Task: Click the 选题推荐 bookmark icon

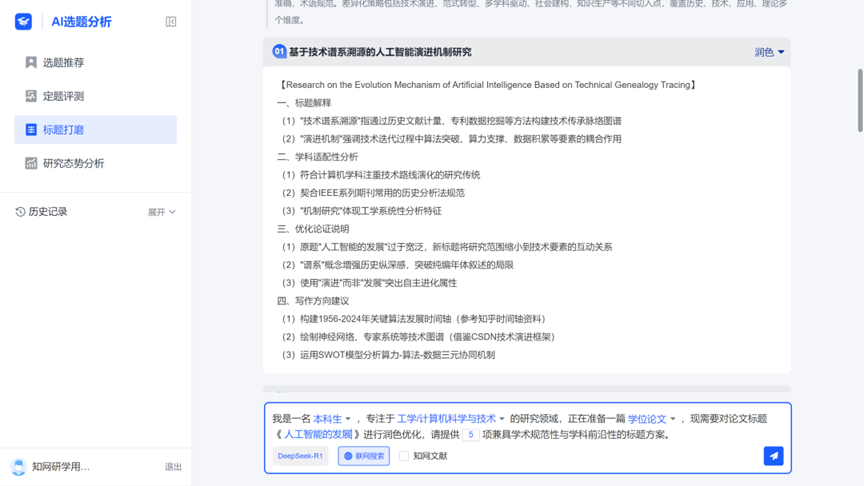Action: pos(31,62)
